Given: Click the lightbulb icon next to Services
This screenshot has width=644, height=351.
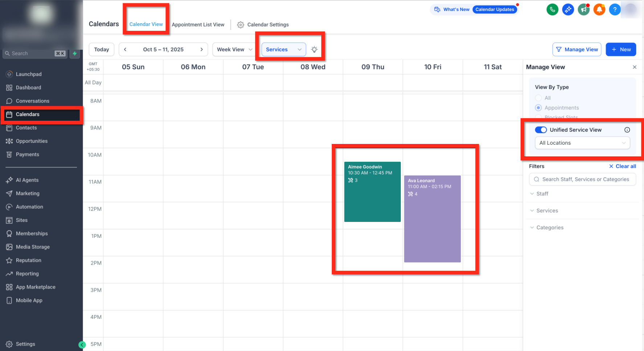Looking at the screenshot, I should click(314, 49).
